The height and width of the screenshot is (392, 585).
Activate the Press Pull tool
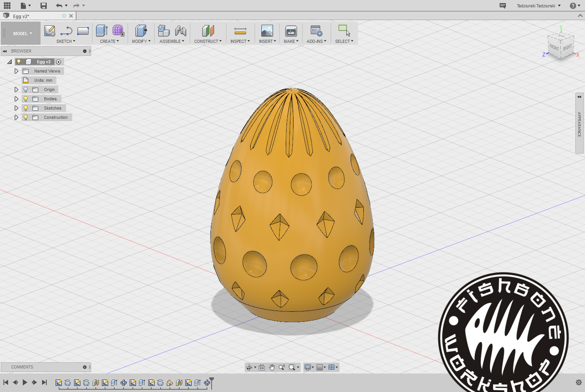[141, 31]
